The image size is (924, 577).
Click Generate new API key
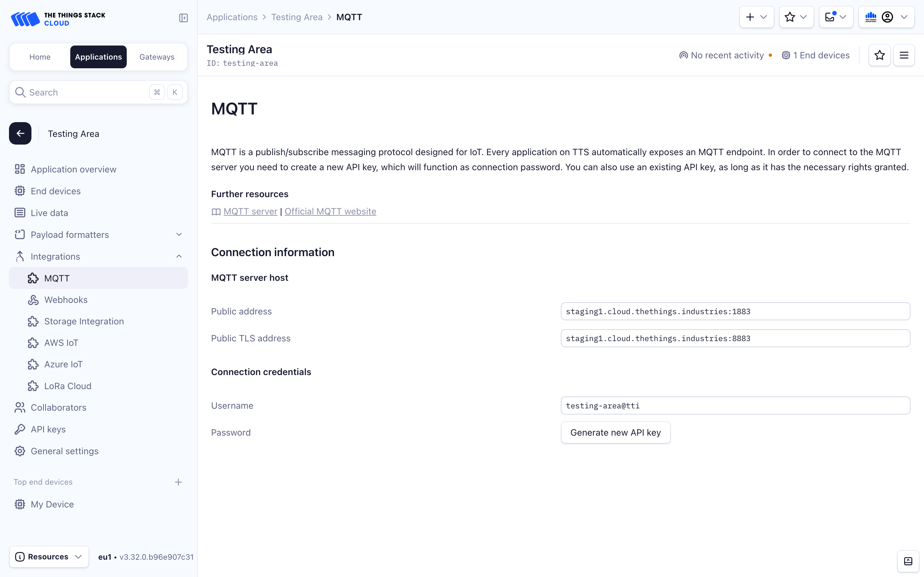[x=615, y=432]
